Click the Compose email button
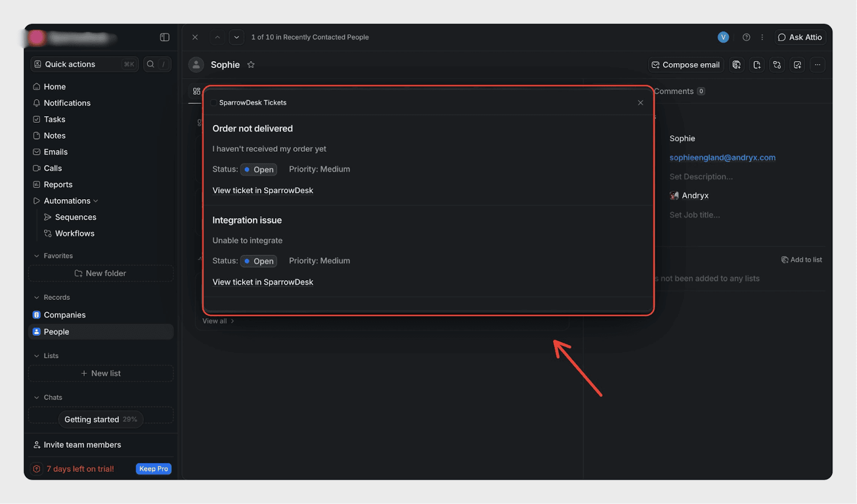The width and height of the screenshot is (857, 504). pyautogui.click(x=686, y=65)
